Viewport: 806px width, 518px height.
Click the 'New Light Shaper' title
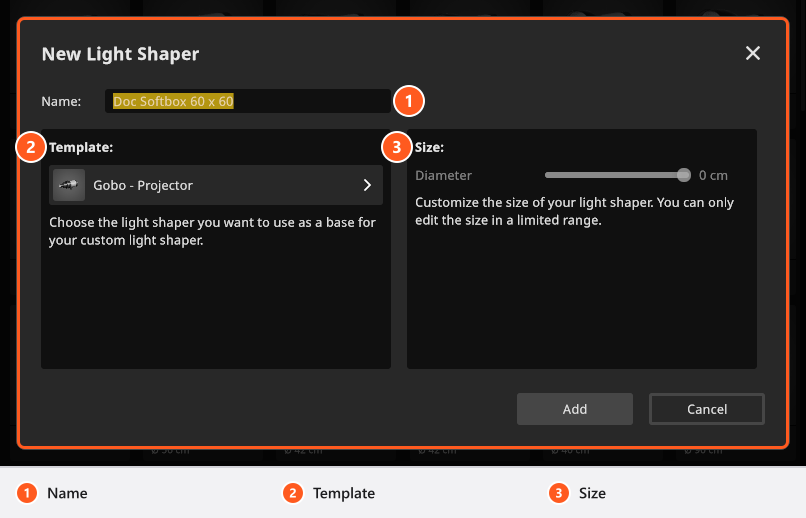coord(120,54)
